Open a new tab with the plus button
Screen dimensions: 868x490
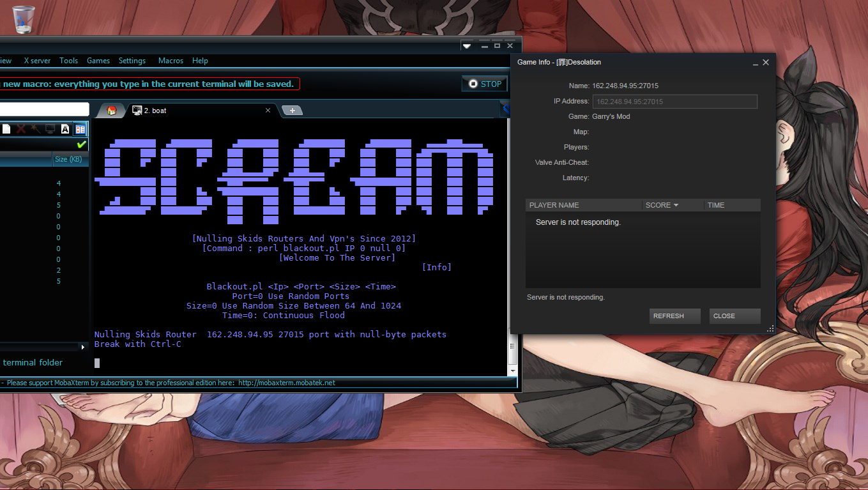(x=292, y=111)
